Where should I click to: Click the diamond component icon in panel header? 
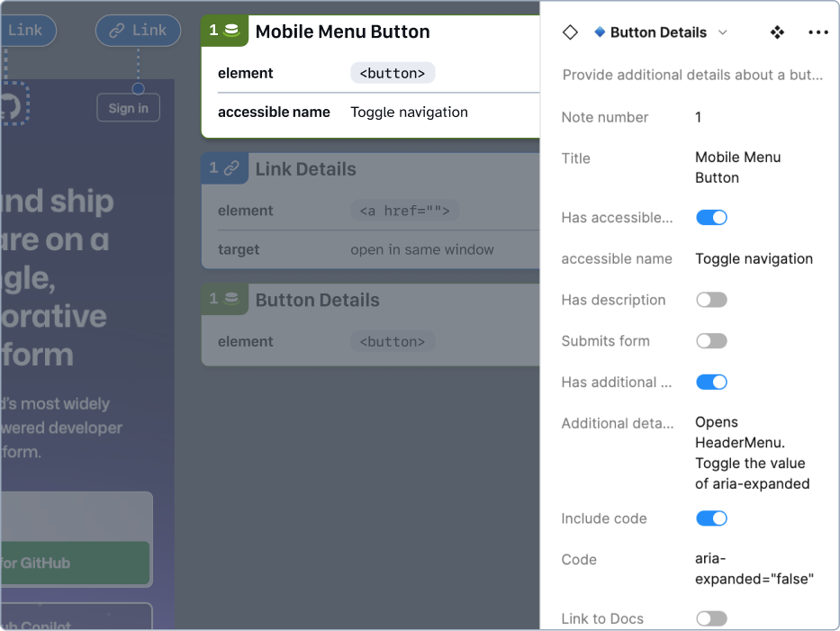[570, 32]
